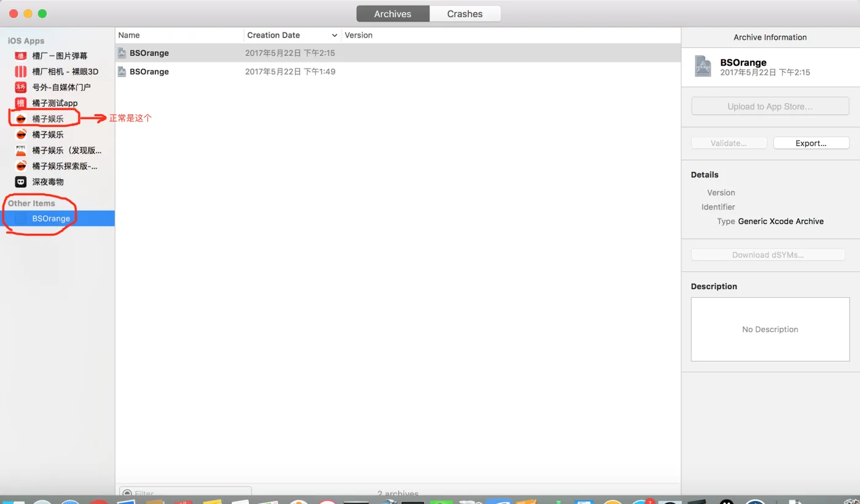Select BSOrange under Other Items
860x504 pixels.
click(57, 219)
